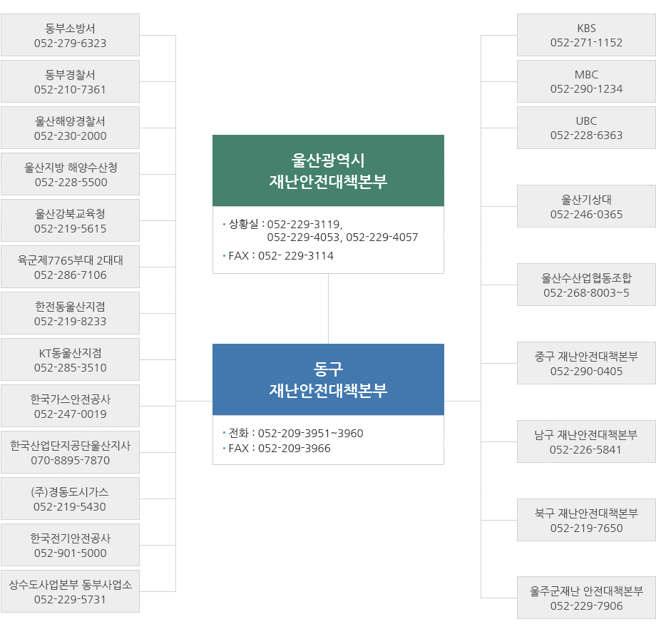656x644 pixels.
Task: Select 한국가스안전공사 box
Action: [x=71, y=407]
